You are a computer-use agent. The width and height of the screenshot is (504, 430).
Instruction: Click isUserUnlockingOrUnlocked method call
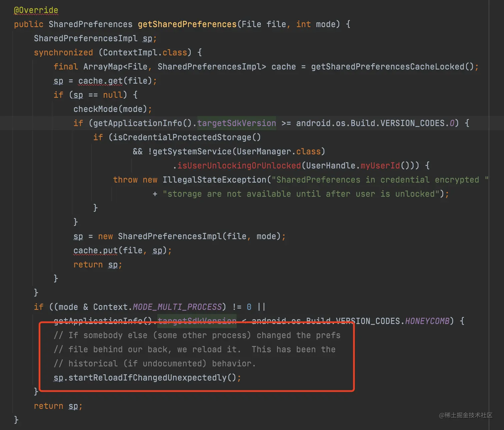(239, 166)
